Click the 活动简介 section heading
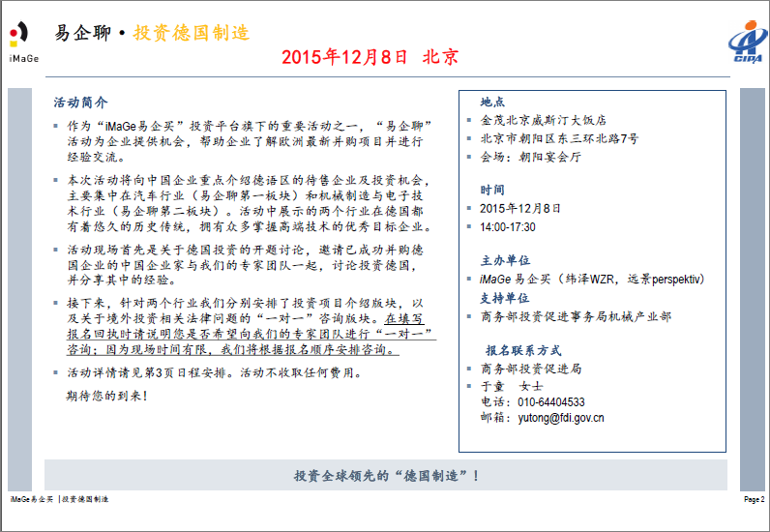770x532 pixels. 80,103
